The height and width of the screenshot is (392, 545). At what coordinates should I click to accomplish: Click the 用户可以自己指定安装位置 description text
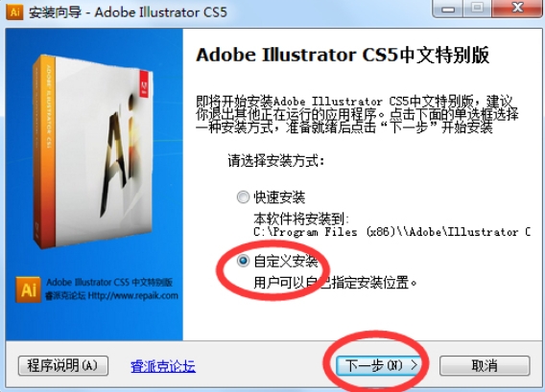tap(336, 283)
